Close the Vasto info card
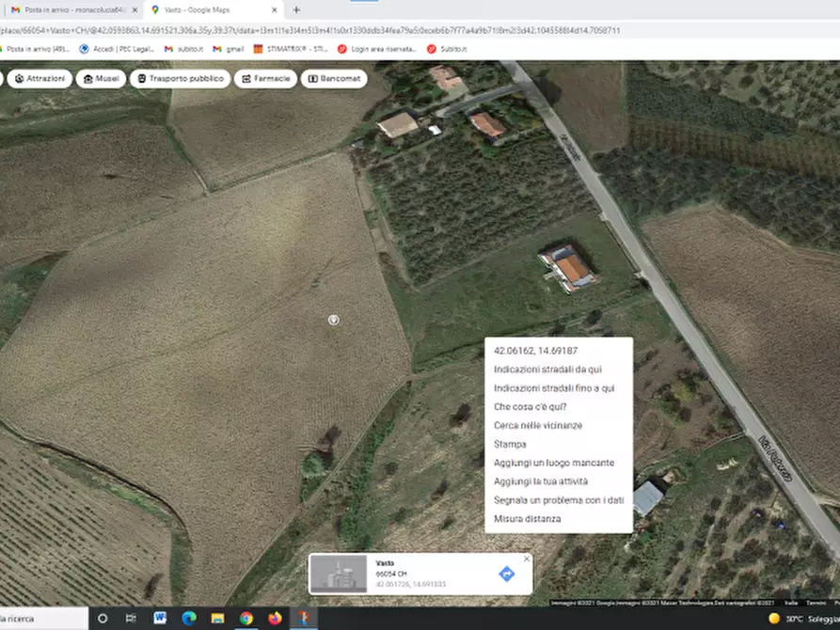 (x=526, y=558)
